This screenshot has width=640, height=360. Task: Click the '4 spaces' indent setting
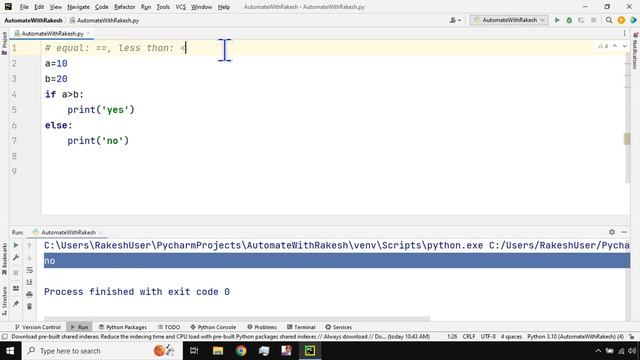511,337
